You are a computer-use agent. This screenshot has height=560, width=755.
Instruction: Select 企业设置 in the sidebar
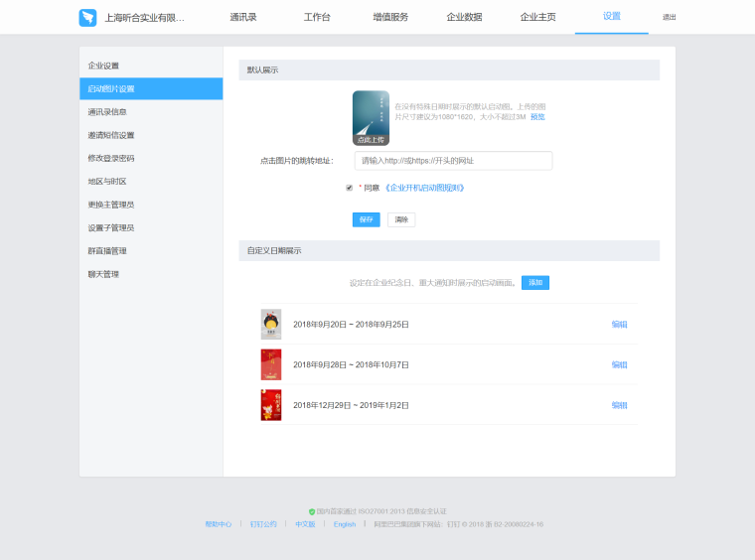pyautogui.click(x=104, y=66)
